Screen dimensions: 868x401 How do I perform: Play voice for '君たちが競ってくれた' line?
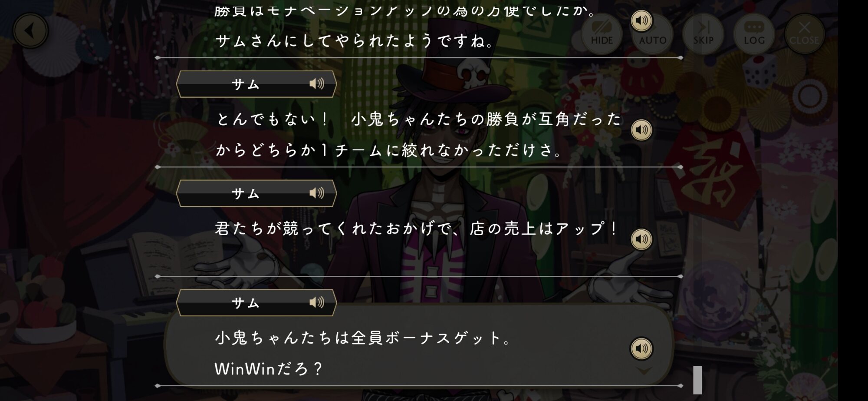tap(641, 239)
